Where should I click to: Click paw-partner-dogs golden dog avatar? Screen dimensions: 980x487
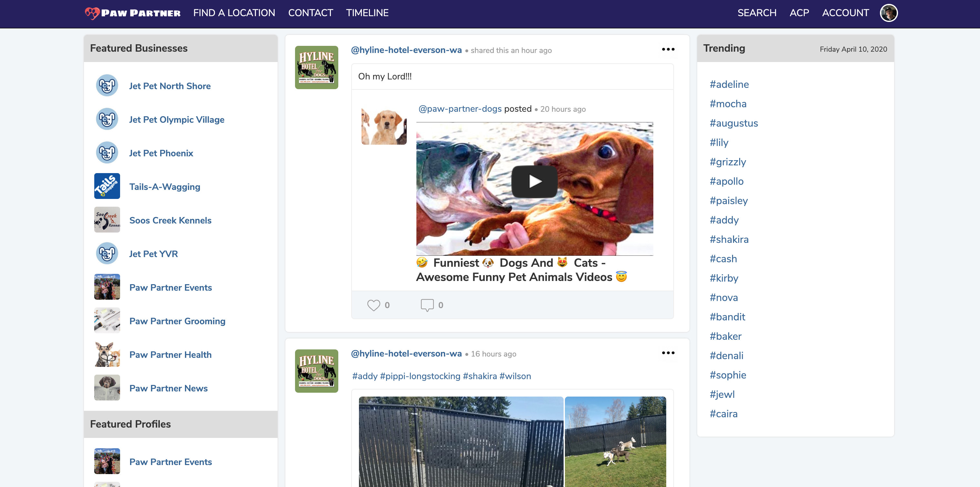click(383, 126)
